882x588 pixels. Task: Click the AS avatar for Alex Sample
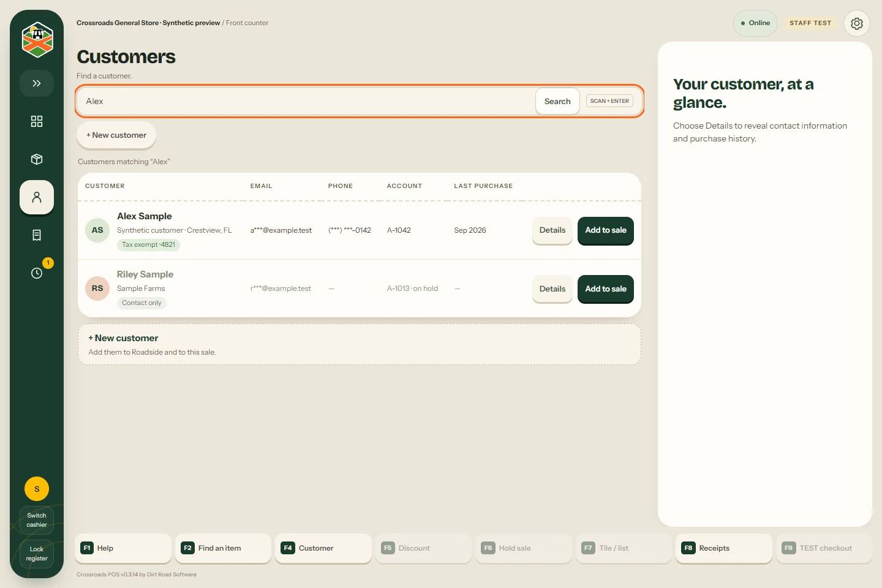tap(97, 230)
